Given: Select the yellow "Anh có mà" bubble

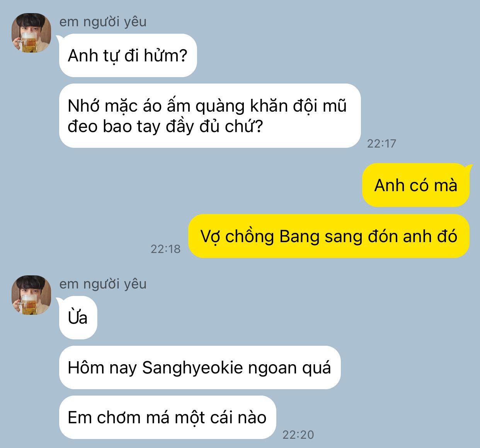Looking at the screenshot, I should [x=416, y=185].
